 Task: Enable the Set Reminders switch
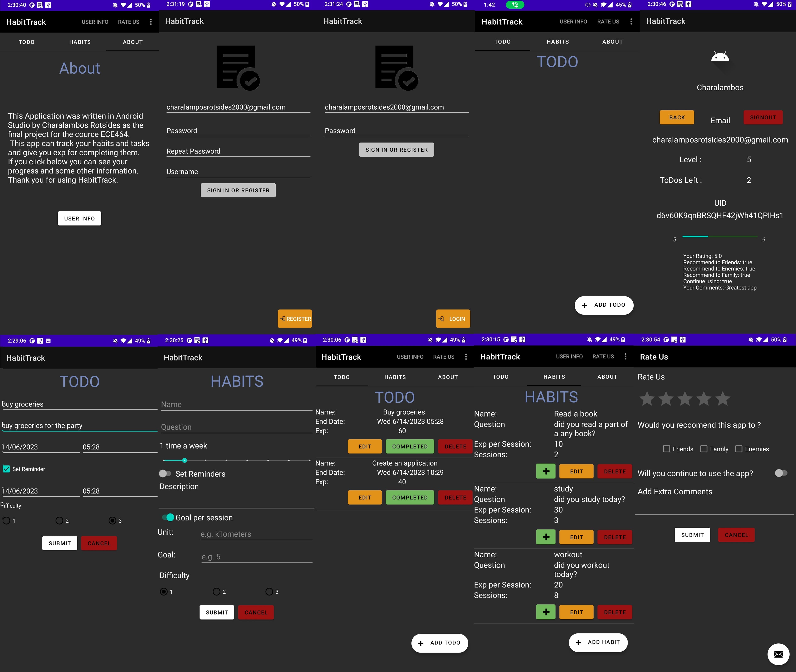[165, 473]
